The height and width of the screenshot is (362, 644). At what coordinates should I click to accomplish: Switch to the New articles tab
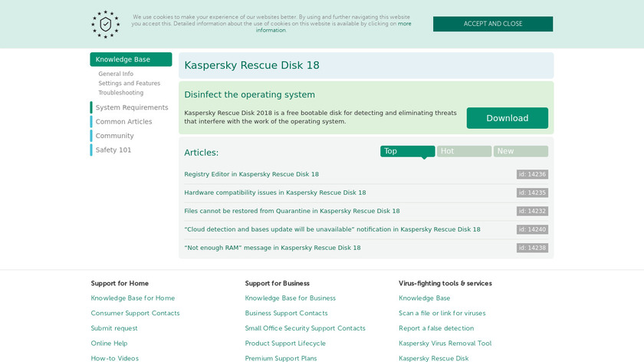tap(521, 151)
